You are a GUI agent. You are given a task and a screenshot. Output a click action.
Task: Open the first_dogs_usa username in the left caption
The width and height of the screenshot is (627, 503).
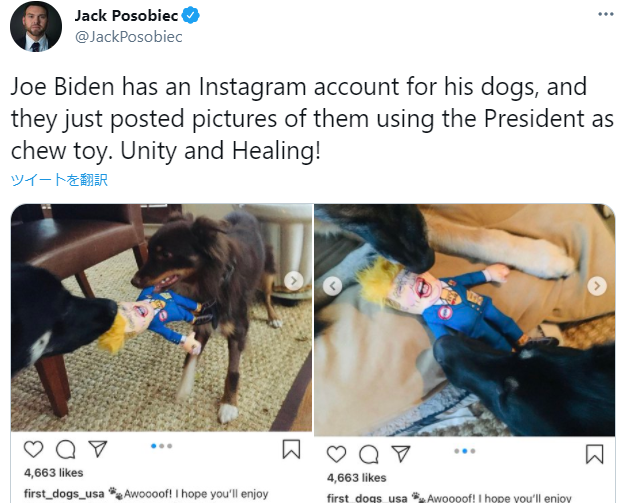[x=64, y=494]
